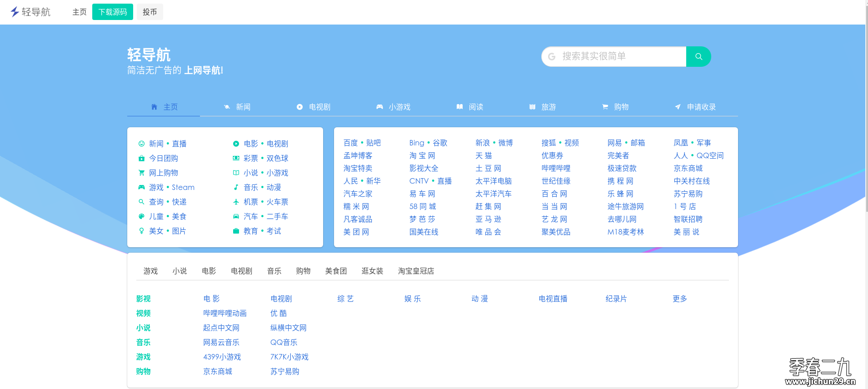The image size is (868, 389).
Task: Click the lightning bolt logo icon
Action: pyautogui.click(x=15, y=12)
